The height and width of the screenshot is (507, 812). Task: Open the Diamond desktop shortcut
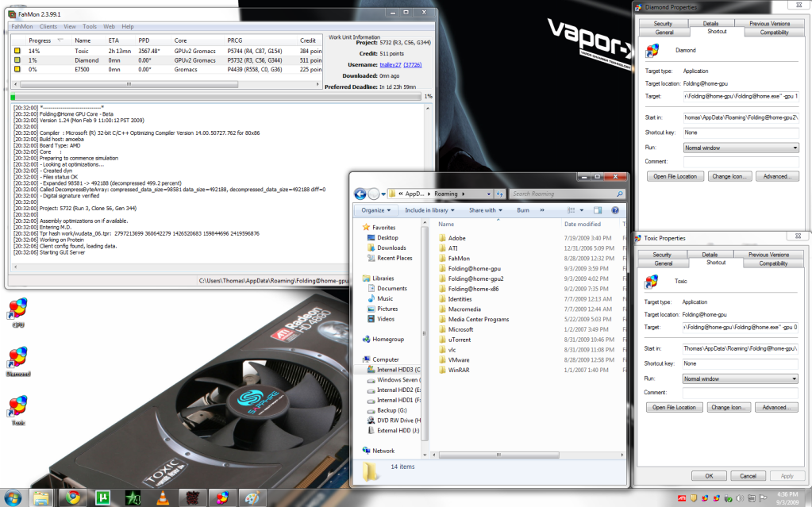[17, 357]
